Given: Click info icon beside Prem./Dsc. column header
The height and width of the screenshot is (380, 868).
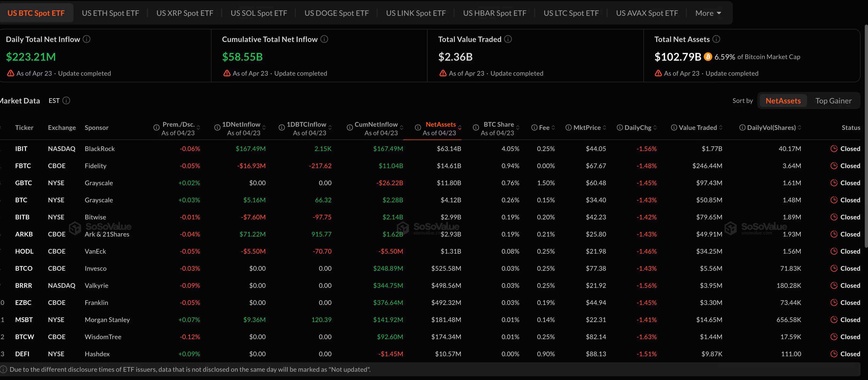Looking at the screenshot, I should coord(156,127).
